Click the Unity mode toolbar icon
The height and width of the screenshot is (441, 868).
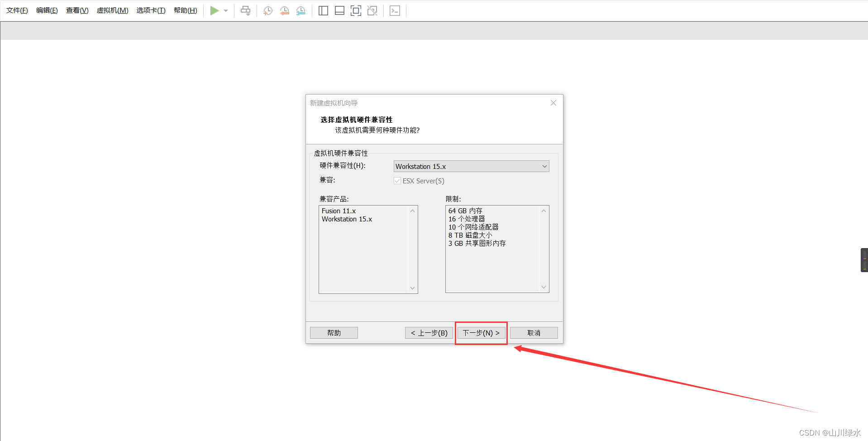point(372,10)
